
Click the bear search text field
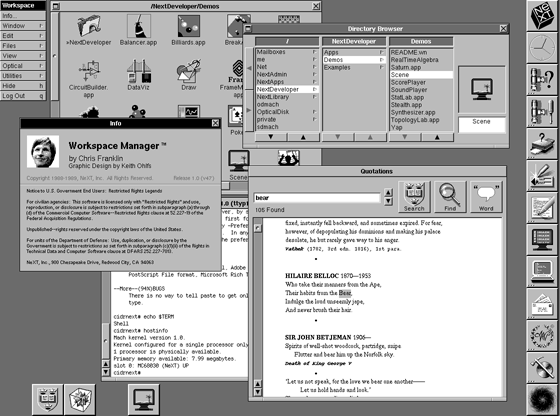click(317, 197)
